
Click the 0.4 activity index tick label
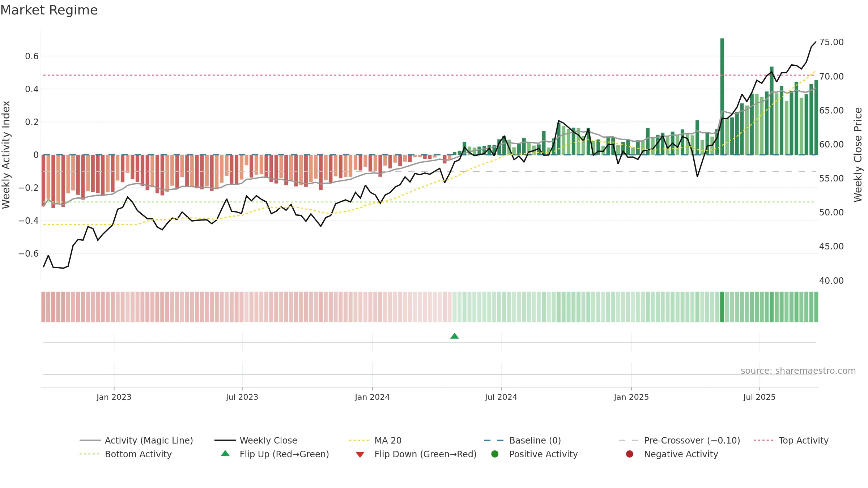pyautogui.click(x=32, y=89)
